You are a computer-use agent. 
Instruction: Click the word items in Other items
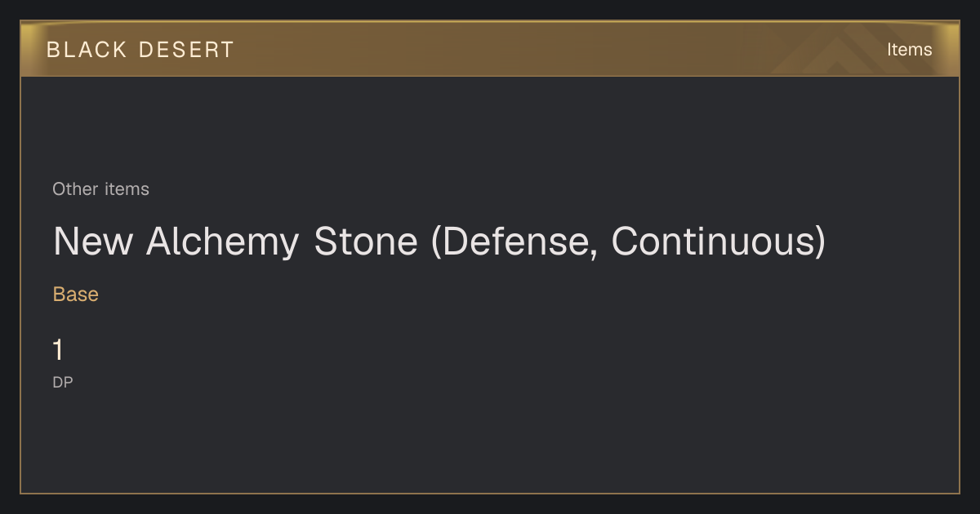[127, 189]
